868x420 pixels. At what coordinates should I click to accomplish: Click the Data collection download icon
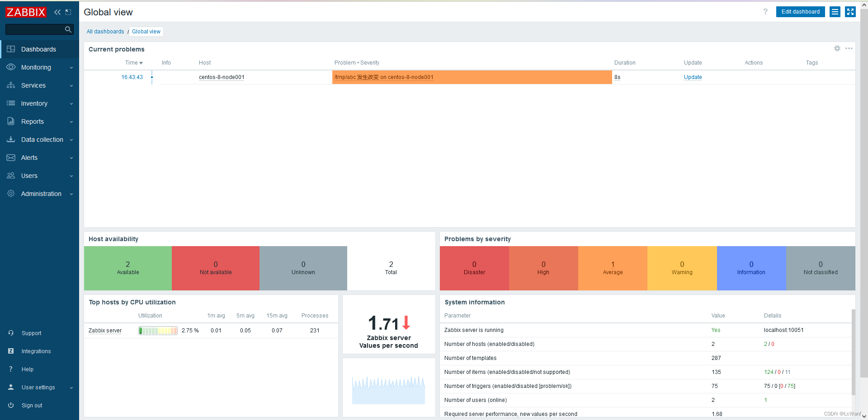[x=11, y=139]
